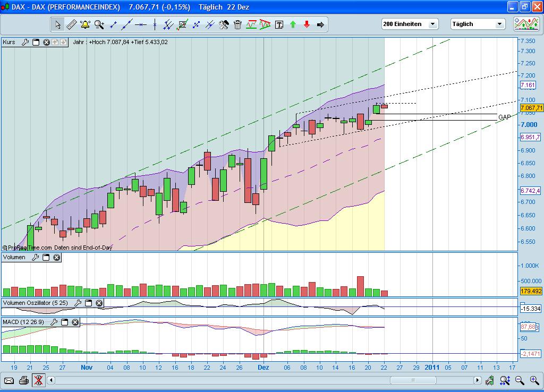Viewport: 544px width, 392px height.
Task: Click the email share icon in the bottom bar
Action: (9, 380)
